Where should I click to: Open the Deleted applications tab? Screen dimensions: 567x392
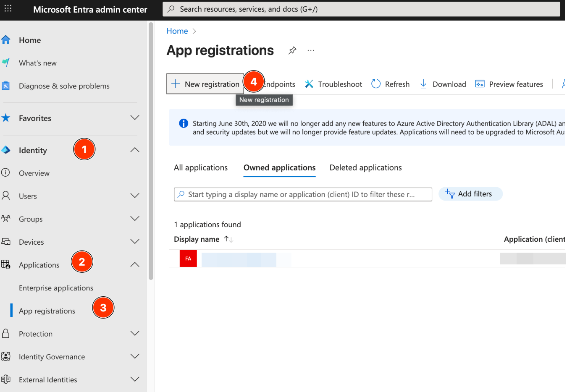tap(365, 167)
